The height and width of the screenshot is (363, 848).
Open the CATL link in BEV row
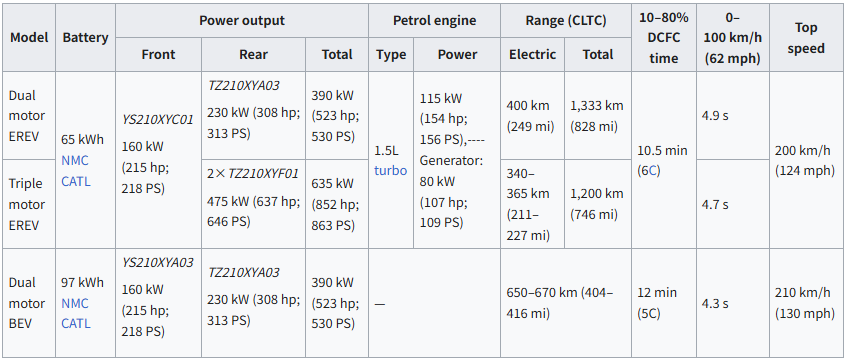[x=76, y=324]
